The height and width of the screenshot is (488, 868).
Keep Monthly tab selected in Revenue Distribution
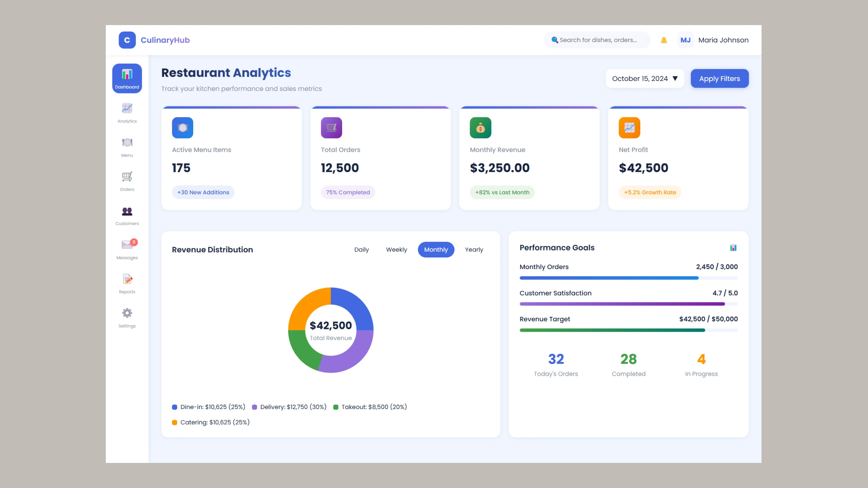coord(436,250)
